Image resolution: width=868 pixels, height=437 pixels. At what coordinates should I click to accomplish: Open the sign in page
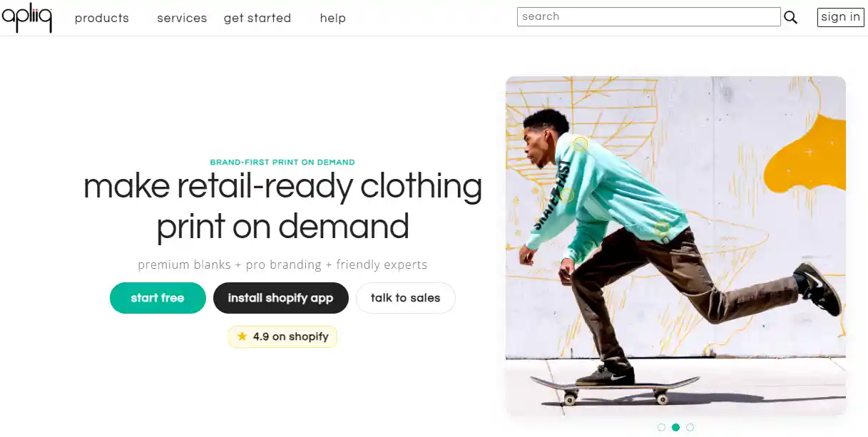click(839, 17)
